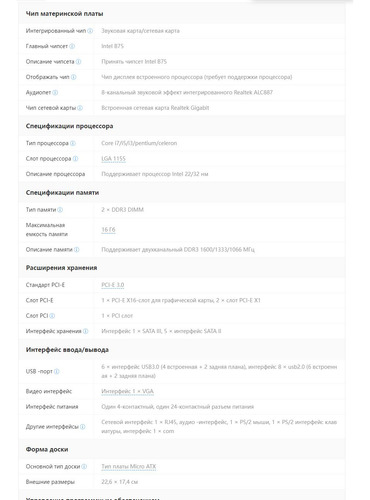370x500 pixels.
Task: Click info icon beside Описание чипсета
Action: point(78,62)
